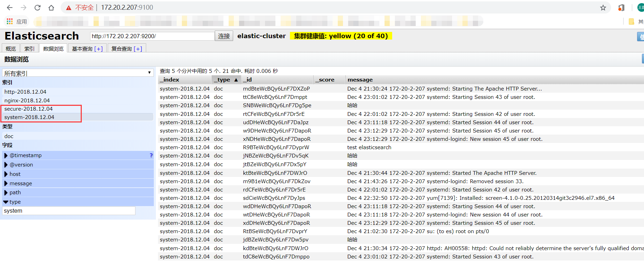Add a new 复合查询 tab with [+]
644x264 pixels.
[138, 49]
